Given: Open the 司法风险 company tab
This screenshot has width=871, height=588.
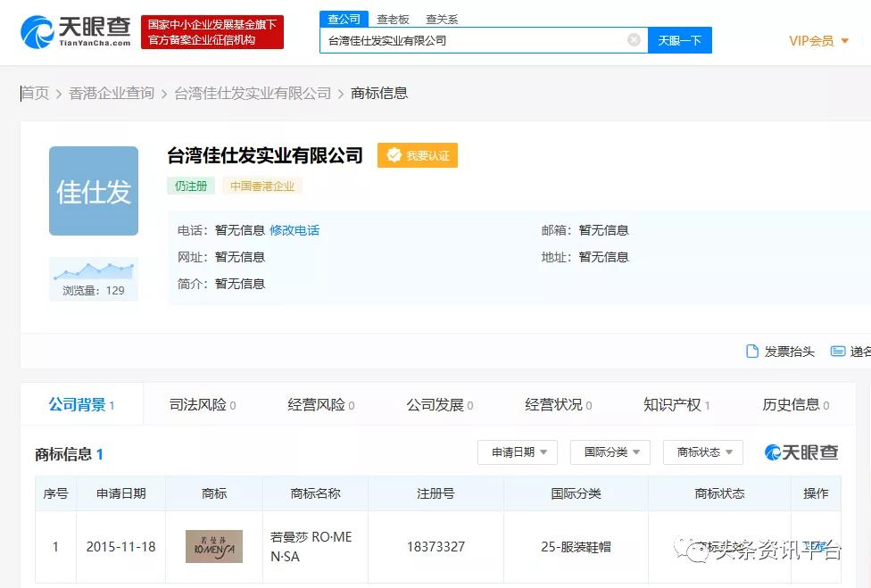Looking at the screenshot, I should pos(200,404).
